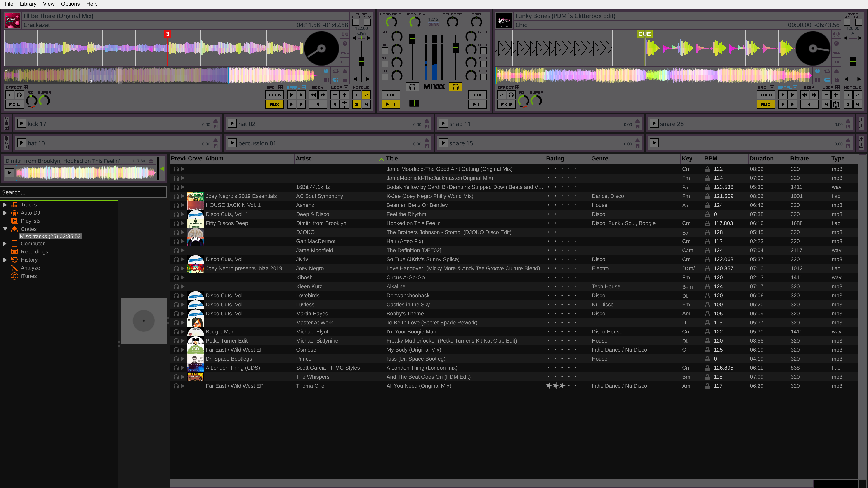Viewport: 868px width, 488px height.
Task: Toggle the left deck BPM sync checkbox
Action: tap(356, 23)
